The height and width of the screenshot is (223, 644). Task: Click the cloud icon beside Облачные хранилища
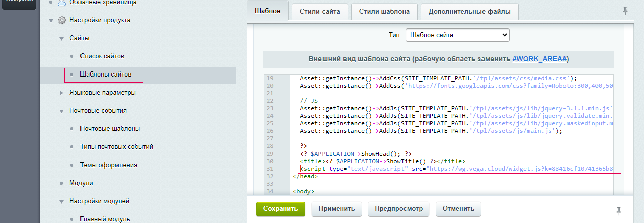[61, 3]
